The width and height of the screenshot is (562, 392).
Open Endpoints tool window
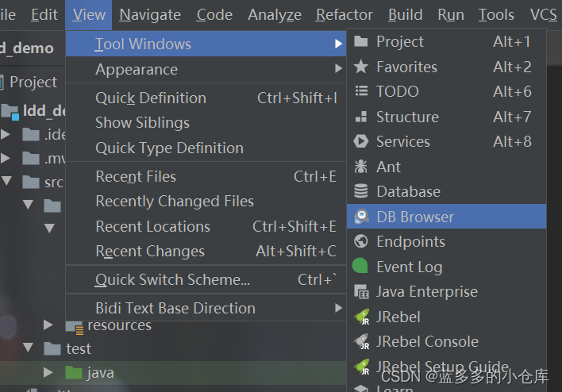(x=446, y=241)
